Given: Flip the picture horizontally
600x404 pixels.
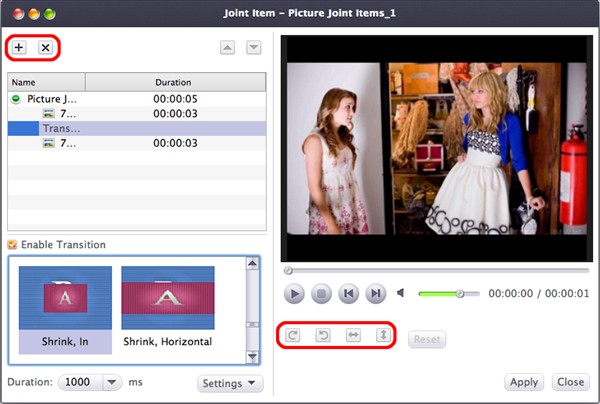Looking at the screenshot, I should tap(352, 335).
